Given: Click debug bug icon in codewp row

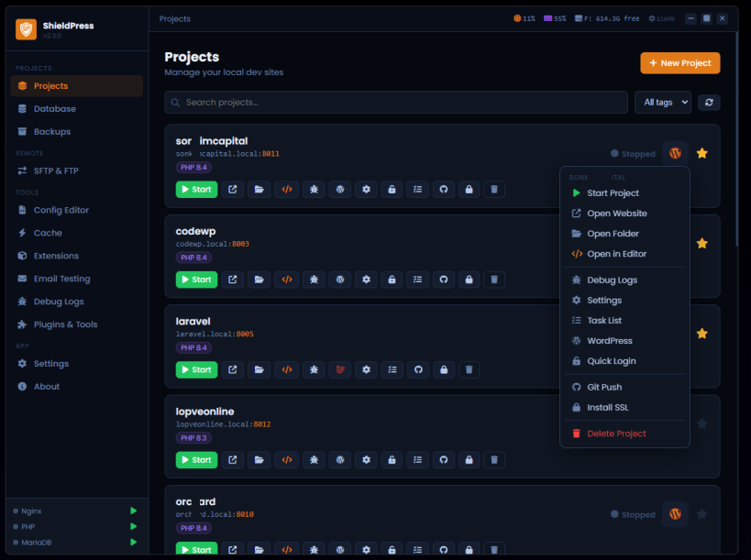Looking at the screenshot, I should click(314, 280).
